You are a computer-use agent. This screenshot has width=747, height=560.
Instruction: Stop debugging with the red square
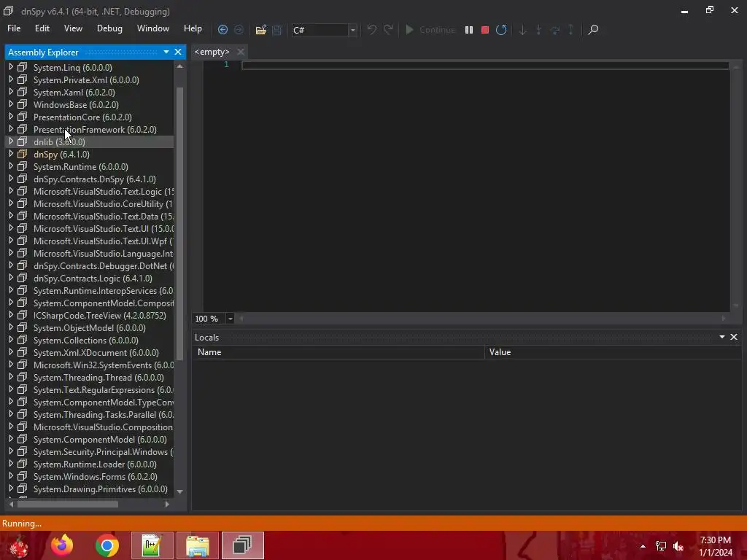point(485,29)
